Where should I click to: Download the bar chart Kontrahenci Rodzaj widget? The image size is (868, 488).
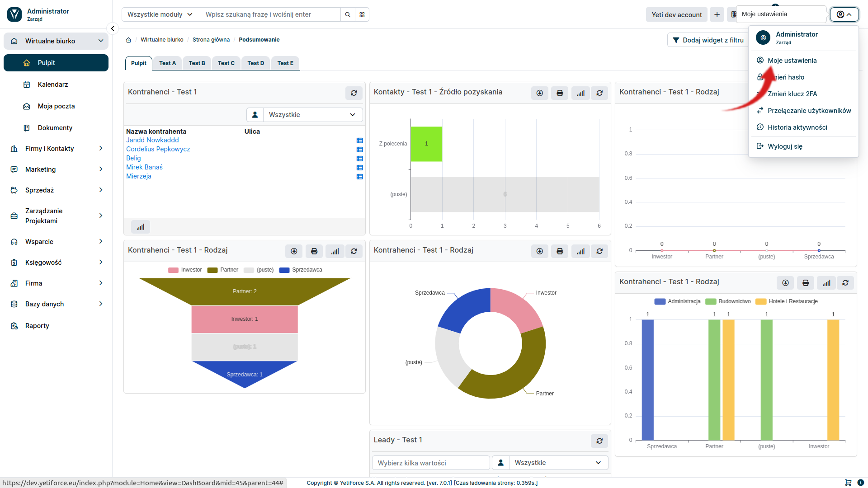click(x=786, y=283)
